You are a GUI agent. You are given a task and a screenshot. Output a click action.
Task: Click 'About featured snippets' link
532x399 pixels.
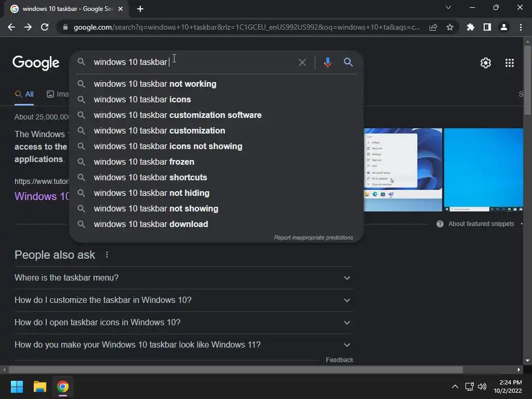[x=481, y=224]
